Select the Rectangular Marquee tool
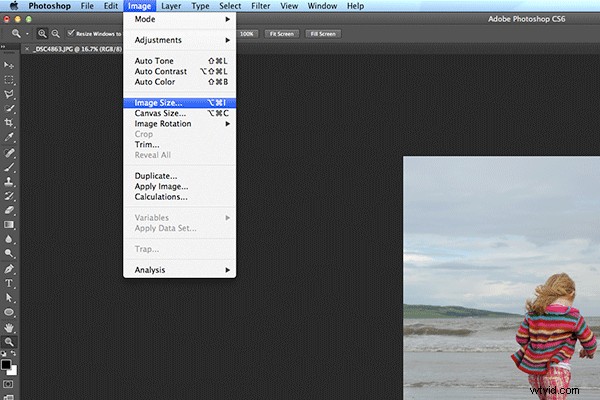The width and height of the screenshot is (600, 400). (10, 79)
